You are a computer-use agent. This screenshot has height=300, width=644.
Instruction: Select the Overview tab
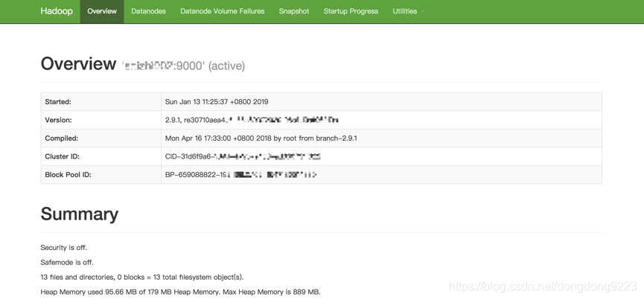[102, 11]
